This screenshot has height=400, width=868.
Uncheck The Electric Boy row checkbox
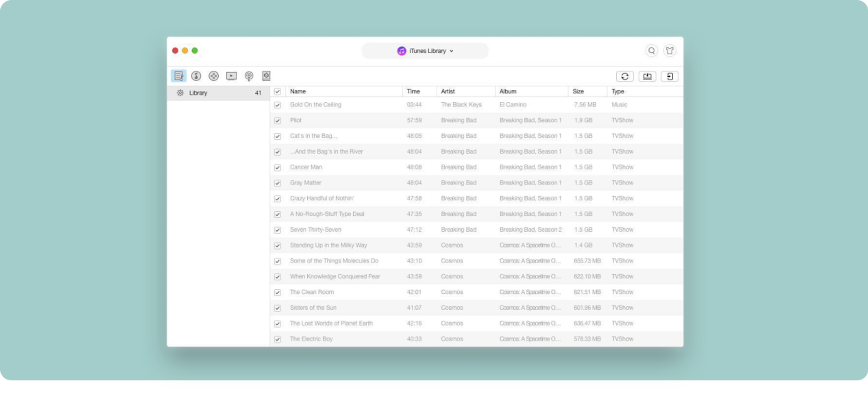click(277, 339)
